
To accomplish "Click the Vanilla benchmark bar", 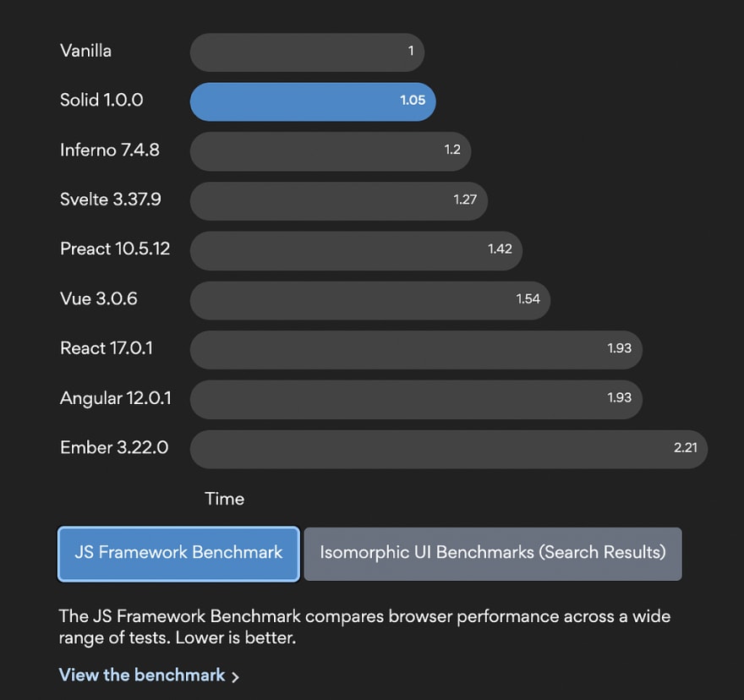I will [307, 52].
